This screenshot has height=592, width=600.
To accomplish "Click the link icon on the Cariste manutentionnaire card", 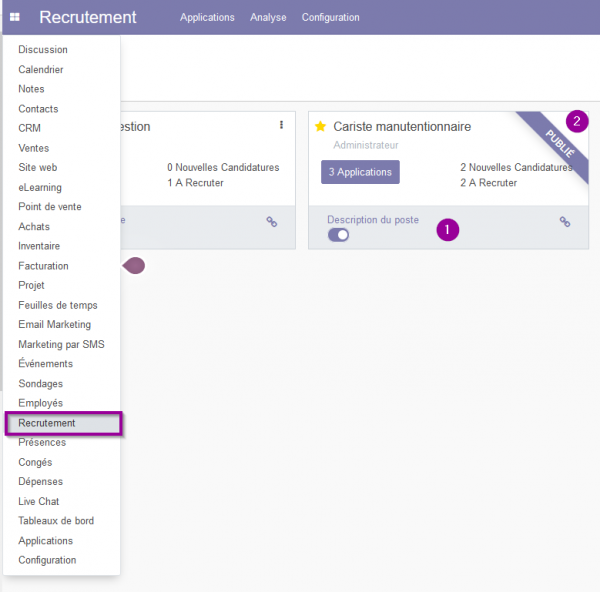I will click(565, 222).
